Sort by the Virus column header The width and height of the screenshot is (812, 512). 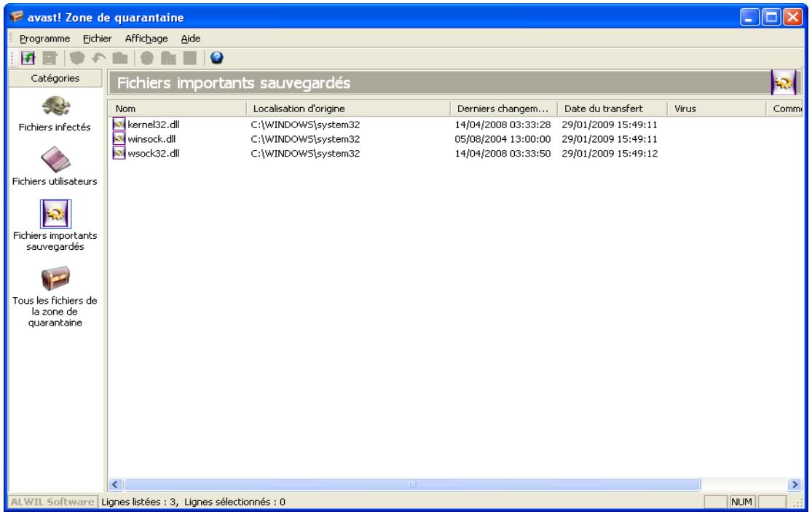point(717,109)
